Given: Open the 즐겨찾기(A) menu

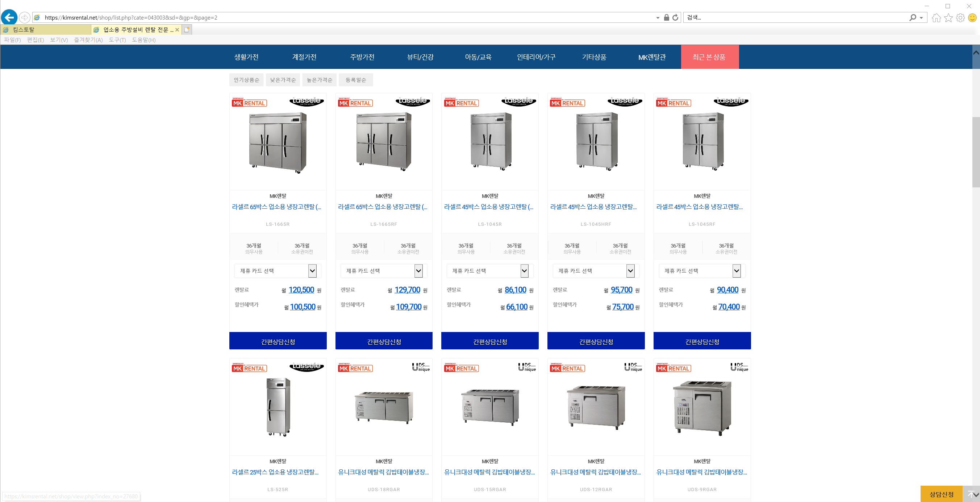Looking at the screenshot, I should tap(88, 40).
